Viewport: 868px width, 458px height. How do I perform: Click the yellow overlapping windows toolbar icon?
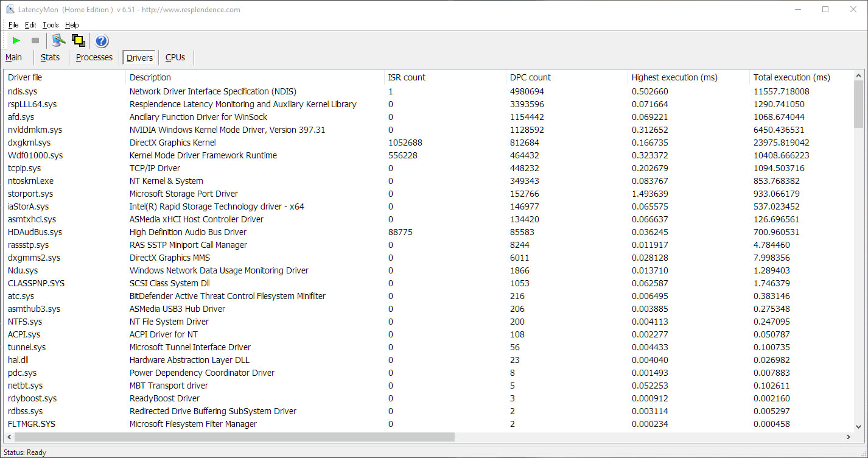pyautogui.click(x=78, y=41)
